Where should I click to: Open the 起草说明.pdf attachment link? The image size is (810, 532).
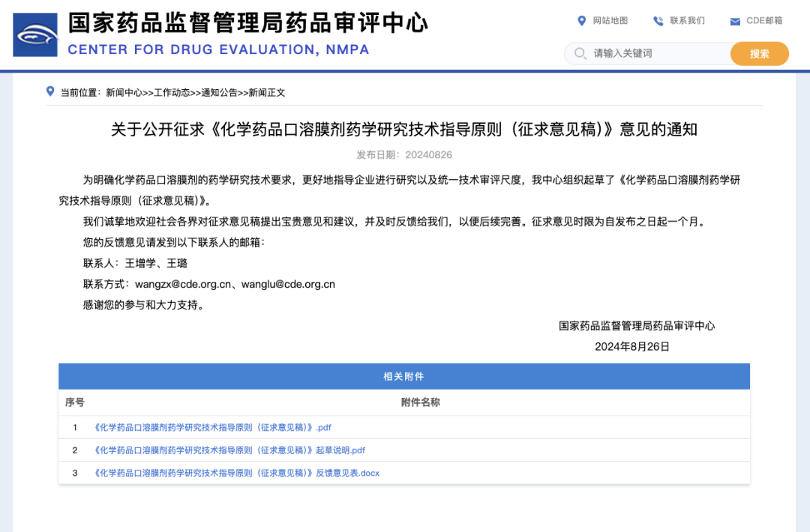(x=229, y=450)
